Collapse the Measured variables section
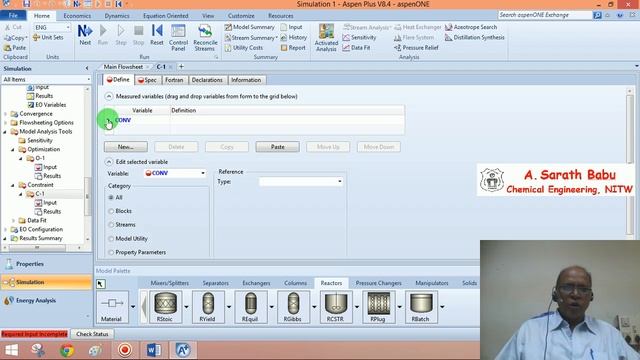 coord(109,96)
